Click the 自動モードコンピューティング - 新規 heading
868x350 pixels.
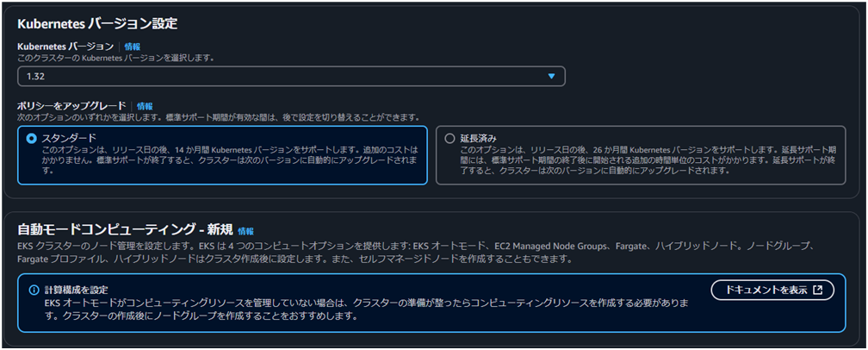point(125,230)
